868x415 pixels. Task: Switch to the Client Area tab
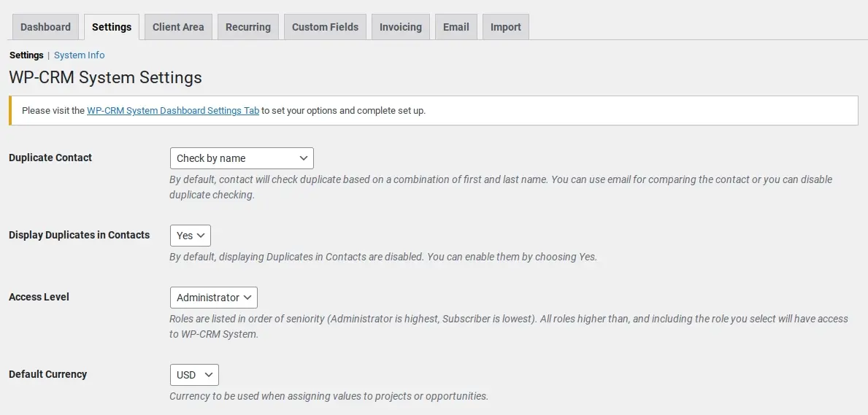pos(178,27)
